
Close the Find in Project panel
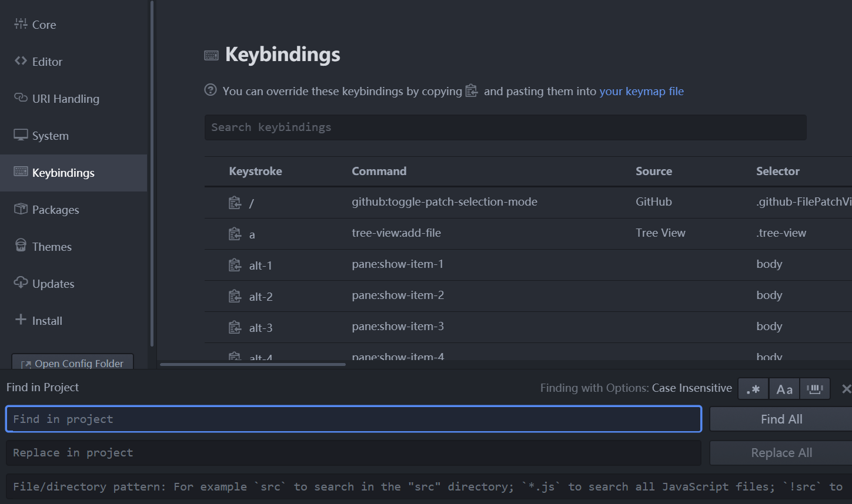coord(846,388)
